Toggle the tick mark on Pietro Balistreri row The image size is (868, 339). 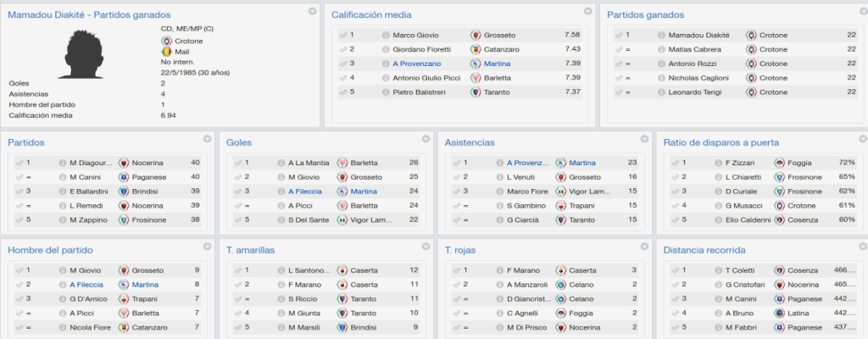pyautogui.click(x=343, y=92)
